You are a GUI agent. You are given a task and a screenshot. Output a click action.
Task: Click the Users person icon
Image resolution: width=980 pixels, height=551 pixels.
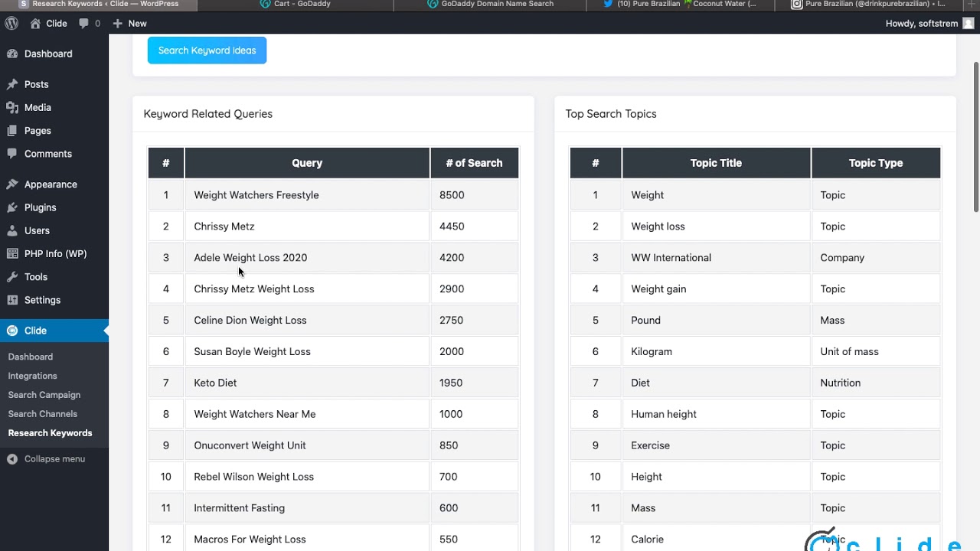(x=11, y=230)
